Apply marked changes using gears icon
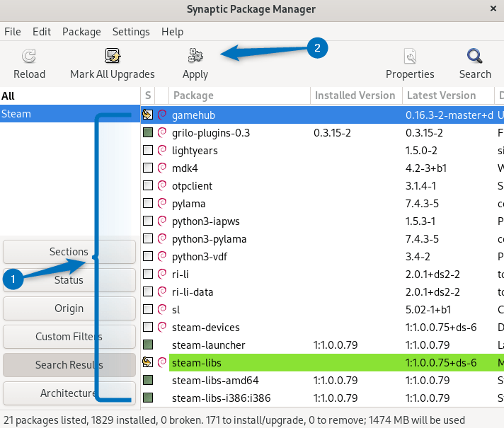The height and width of the screenshot is (428, 504). click(x=195, y=57)
